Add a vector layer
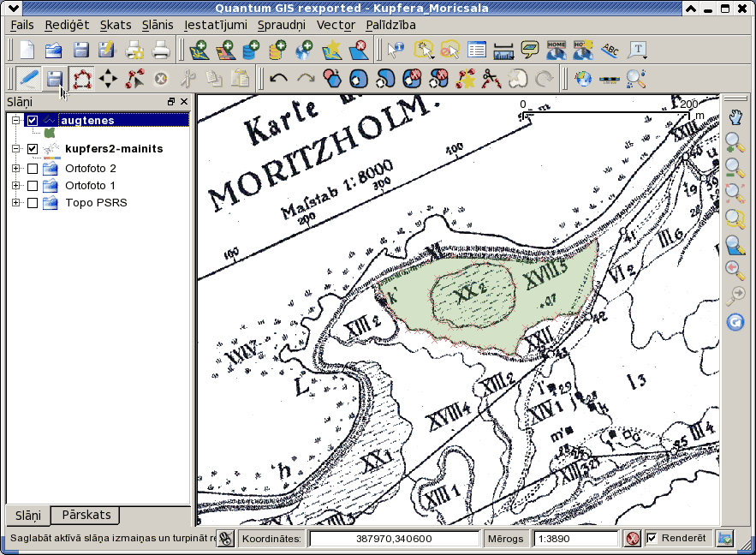 199,51
